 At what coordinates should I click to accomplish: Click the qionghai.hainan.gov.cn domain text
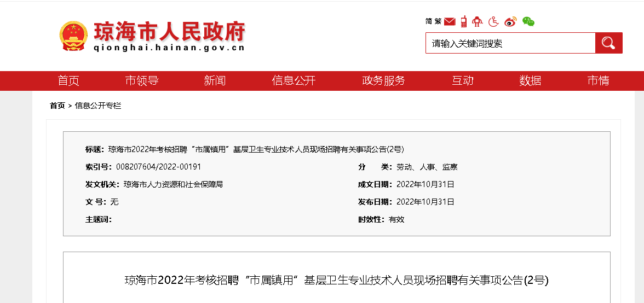coord(169,47)
